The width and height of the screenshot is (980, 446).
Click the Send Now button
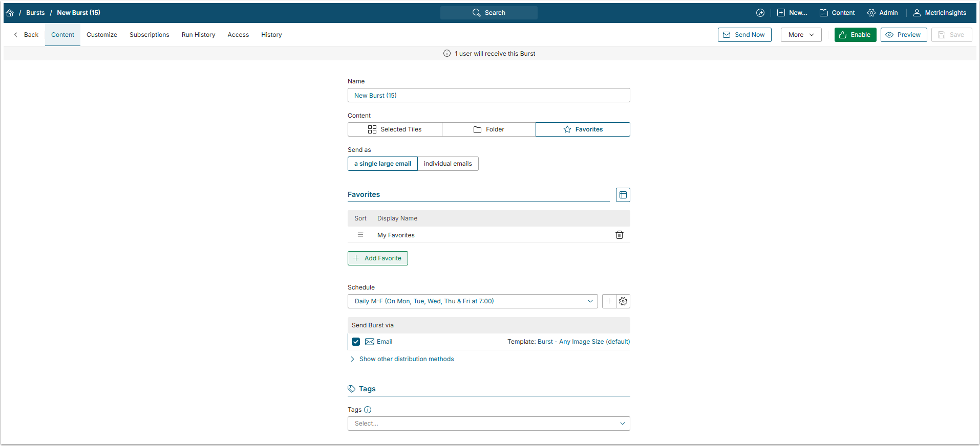pos(744,35)
